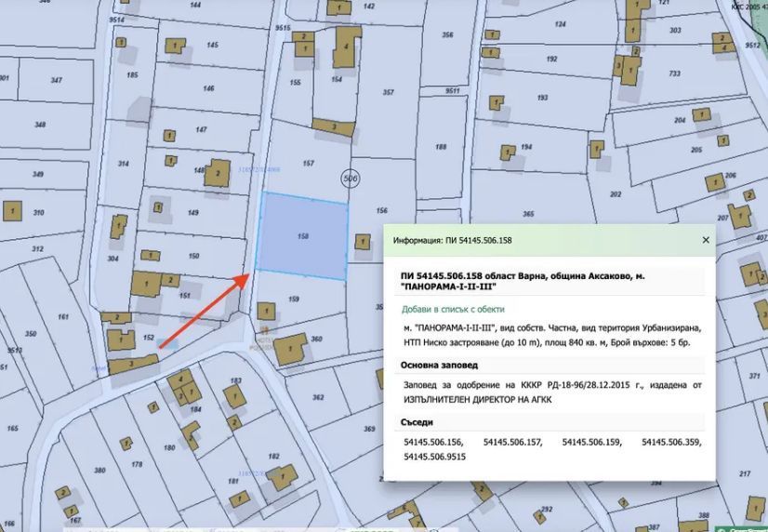This screenshot has height=532, width=768.
Task: Click parcel 188 on the map
Action: point(440,147)
